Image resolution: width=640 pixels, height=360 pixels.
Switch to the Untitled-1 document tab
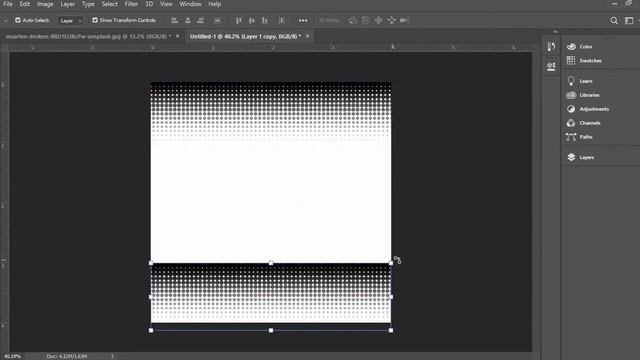click(245, 36)
